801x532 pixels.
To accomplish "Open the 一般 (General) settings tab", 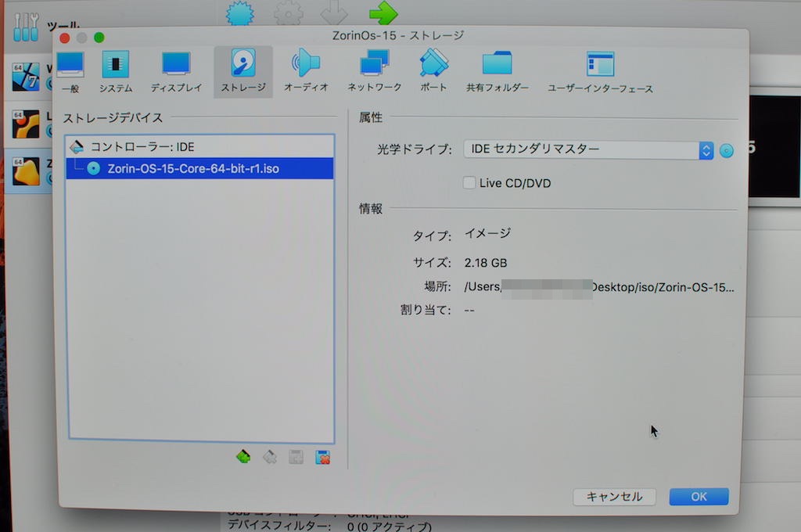I will pos(70,72).
